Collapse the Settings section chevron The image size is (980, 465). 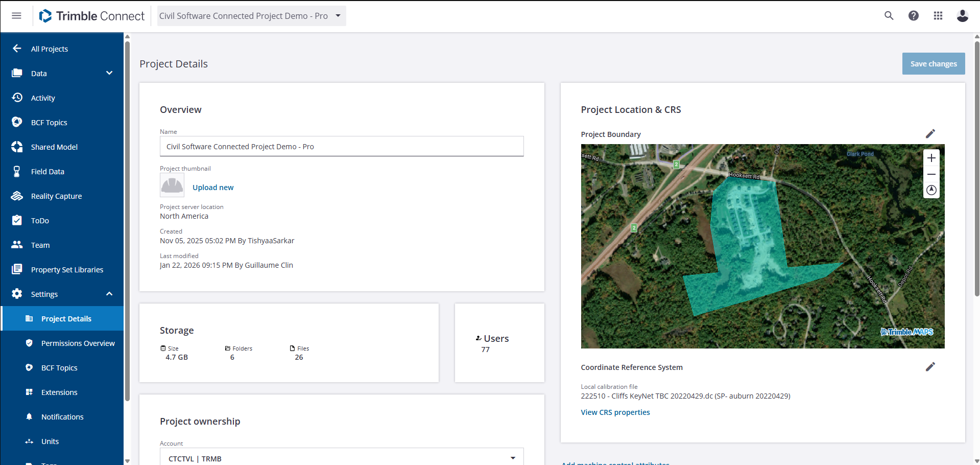pos(109,294)
